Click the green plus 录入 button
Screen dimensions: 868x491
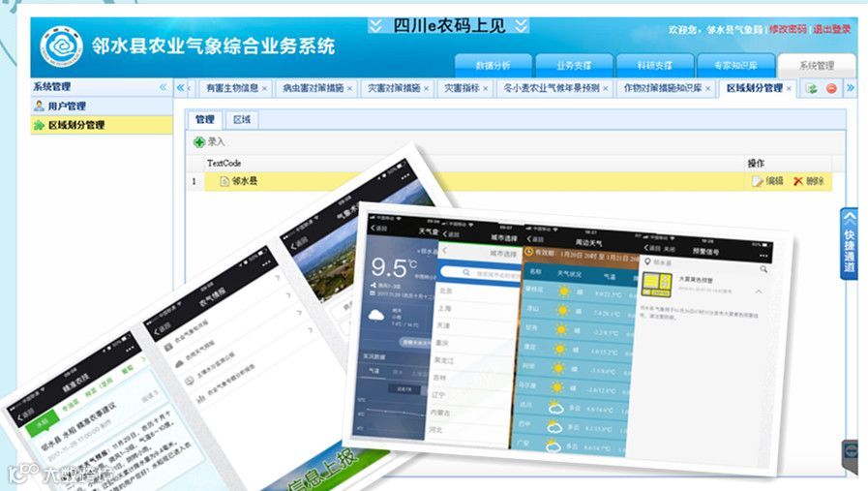(x=209, y=142)
